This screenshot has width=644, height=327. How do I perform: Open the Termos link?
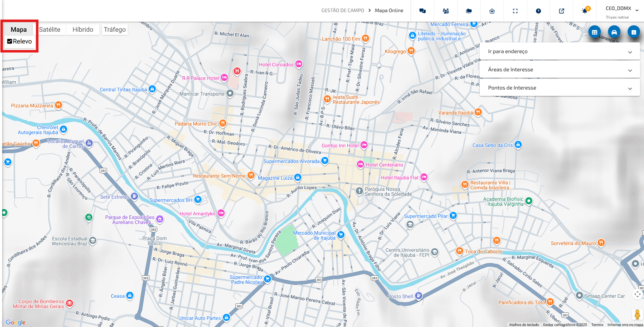(597, 325)
